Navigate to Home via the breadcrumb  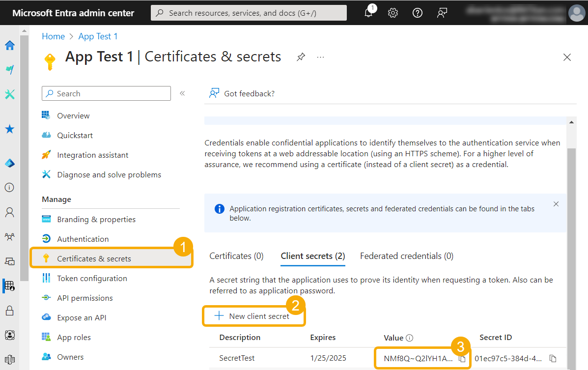click(x=53, y=36)
